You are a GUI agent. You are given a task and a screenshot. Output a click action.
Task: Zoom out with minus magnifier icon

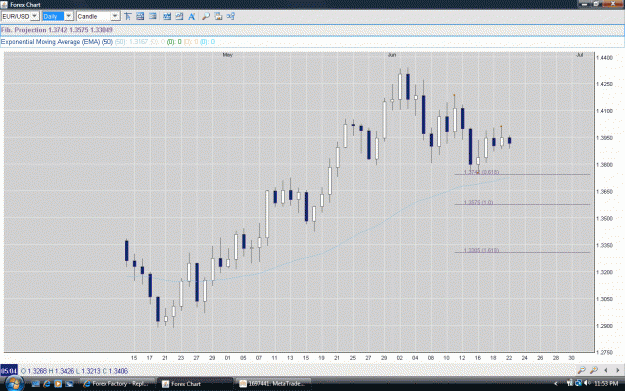(582, 370)
